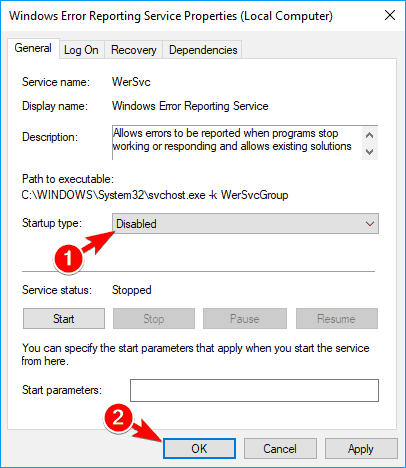Confirm changes with the OK button
This screenshot has width=406, height=468.
(x=199, y=449)
